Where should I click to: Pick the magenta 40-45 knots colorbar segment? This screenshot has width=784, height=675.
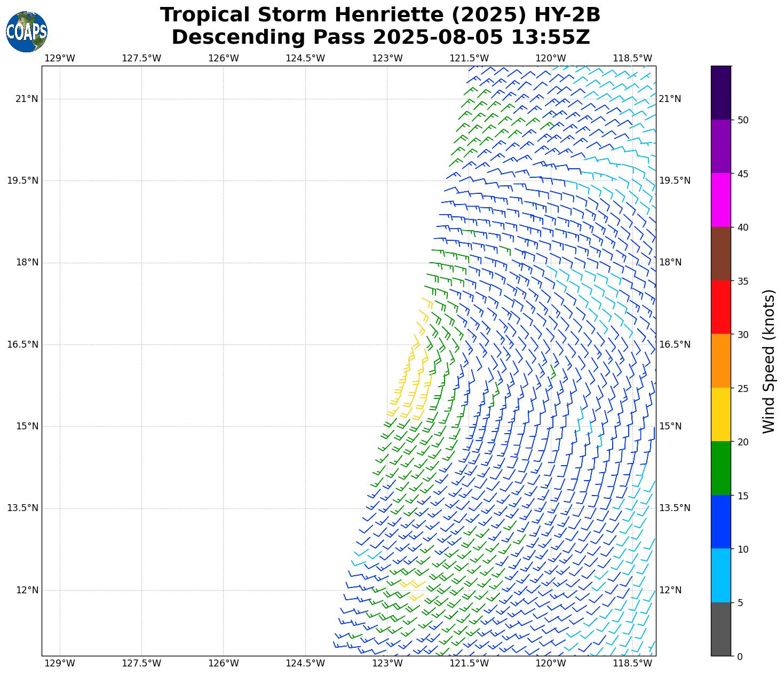click(720, 200)
